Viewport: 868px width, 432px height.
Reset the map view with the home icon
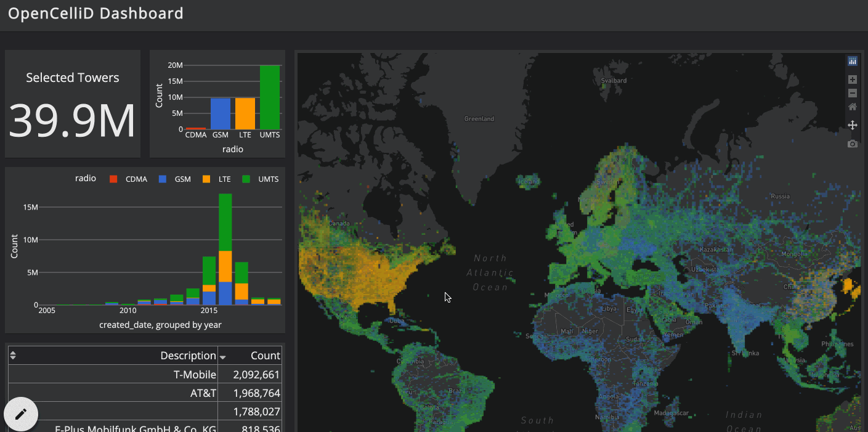coord(852,106)
